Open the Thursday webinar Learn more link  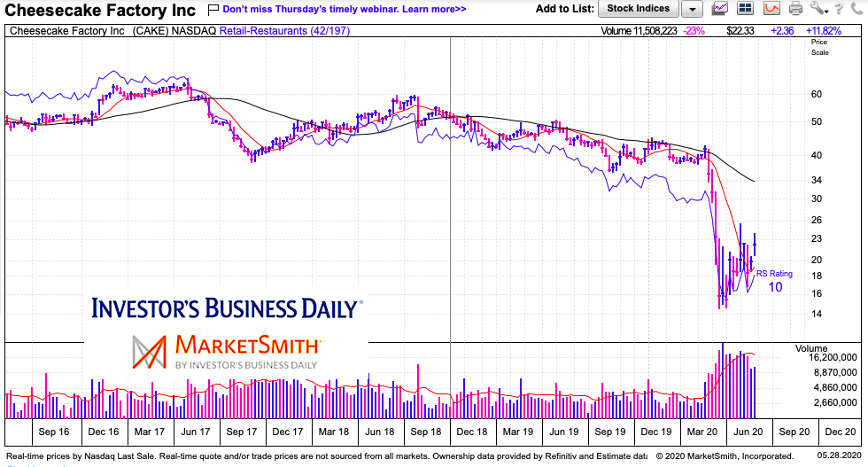345,10
